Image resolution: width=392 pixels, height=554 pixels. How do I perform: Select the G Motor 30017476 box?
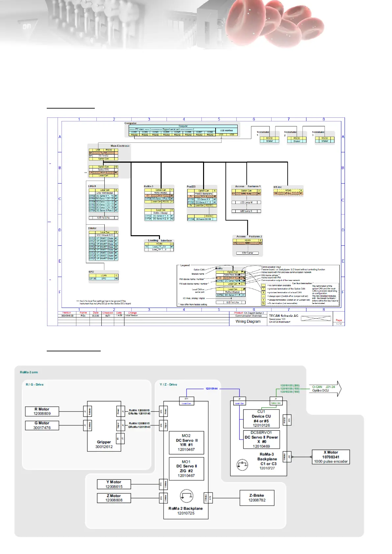42,425
